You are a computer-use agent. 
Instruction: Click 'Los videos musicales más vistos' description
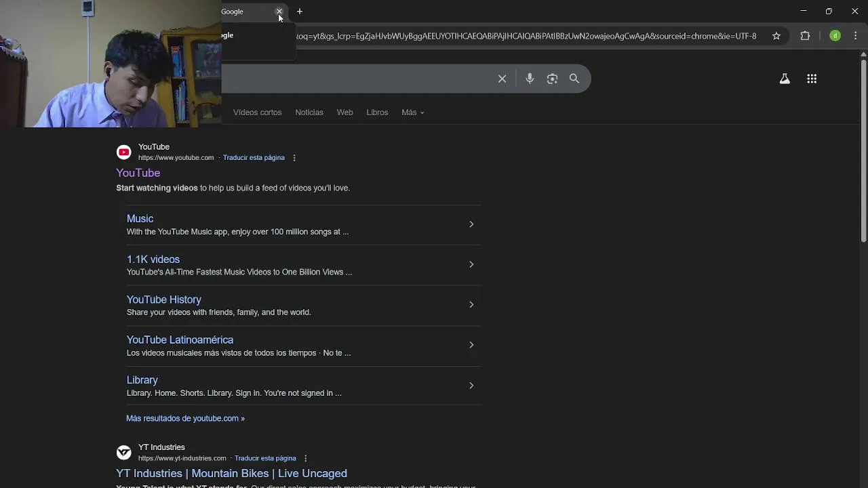[x=239, y=353]
